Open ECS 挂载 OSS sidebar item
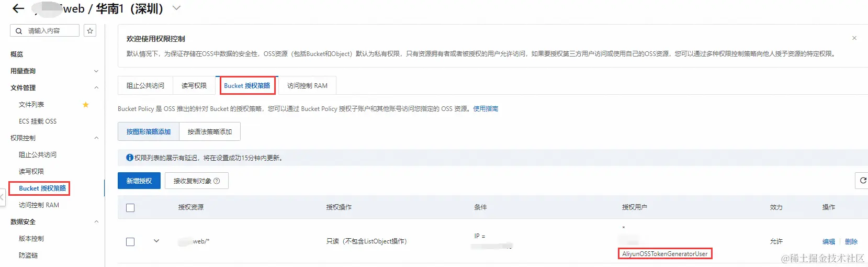868x267 pixels. tap(38, 121)
